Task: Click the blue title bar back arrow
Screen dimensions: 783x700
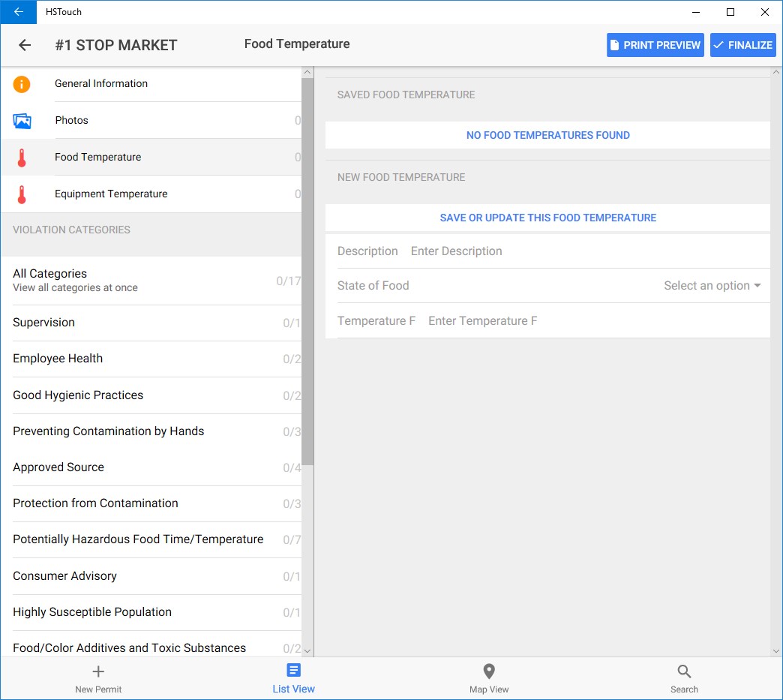Action: pyautogui.click(x=19, y=12)
